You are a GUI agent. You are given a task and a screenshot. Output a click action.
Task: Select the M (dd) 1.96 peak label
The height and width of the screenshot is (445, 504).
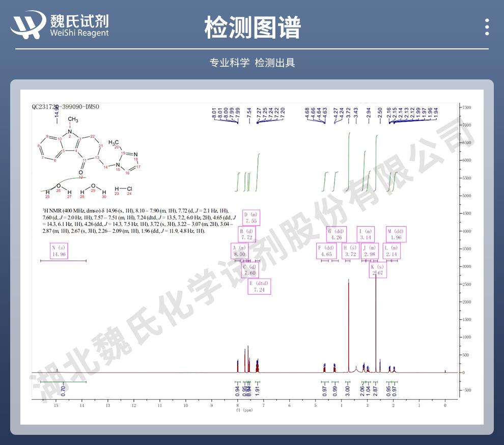tap(395, 234)
